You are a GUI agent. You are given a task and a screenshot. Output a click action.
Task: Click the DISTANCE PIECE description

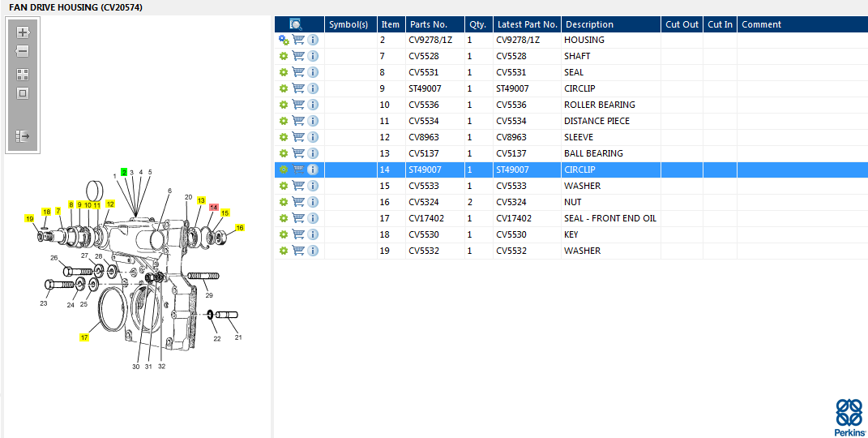[x=596, y=121]
